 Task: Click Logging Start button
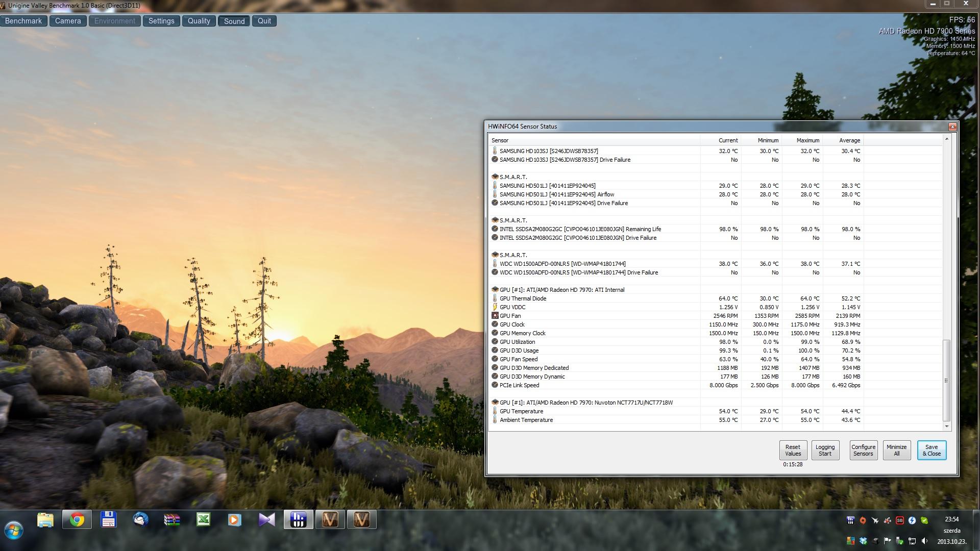coord(825,450)
